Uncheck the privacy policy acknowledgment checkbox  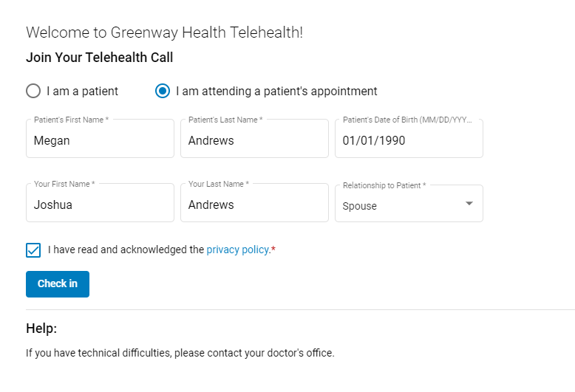coord(33,250)
